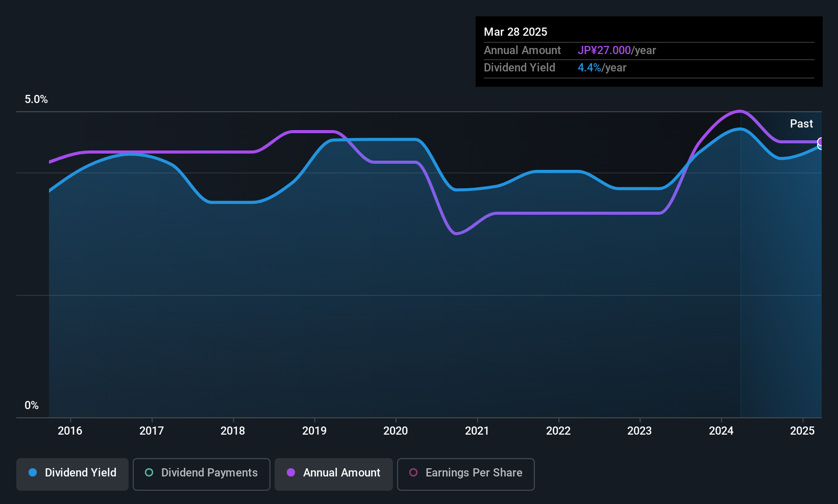Click the Dividend Yield tooltip row label
Screen dimensions: 838x504
(520, 67)
